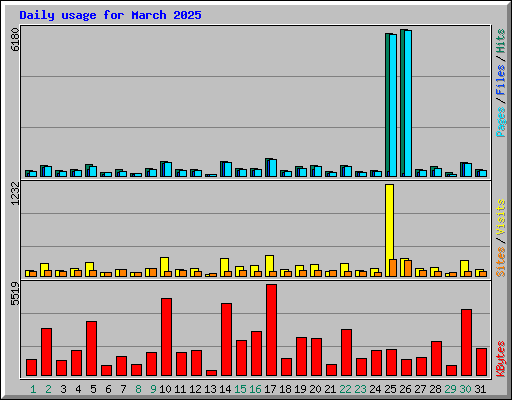The width and height of the screenshot is (512, 400).
Task: Click the red KBytes bar for day 14
Action: point(226,340)
